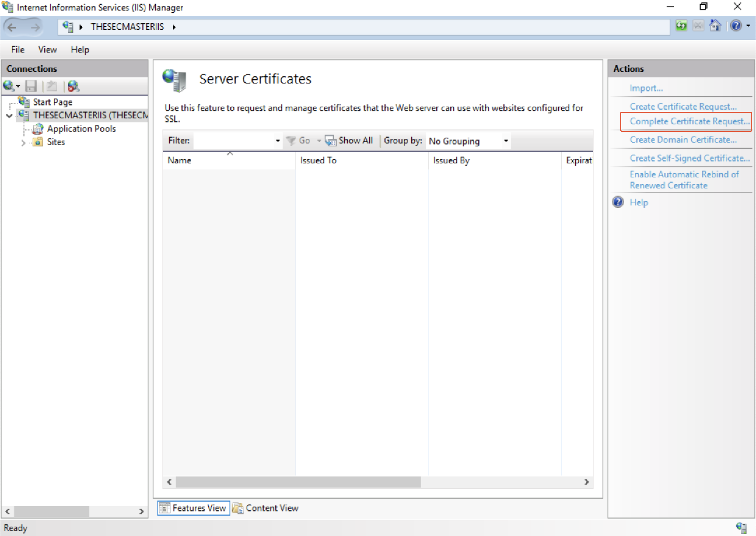Click Create New Connection globe icon
Viewport: 756px width, 536px height.
point(8,86)
